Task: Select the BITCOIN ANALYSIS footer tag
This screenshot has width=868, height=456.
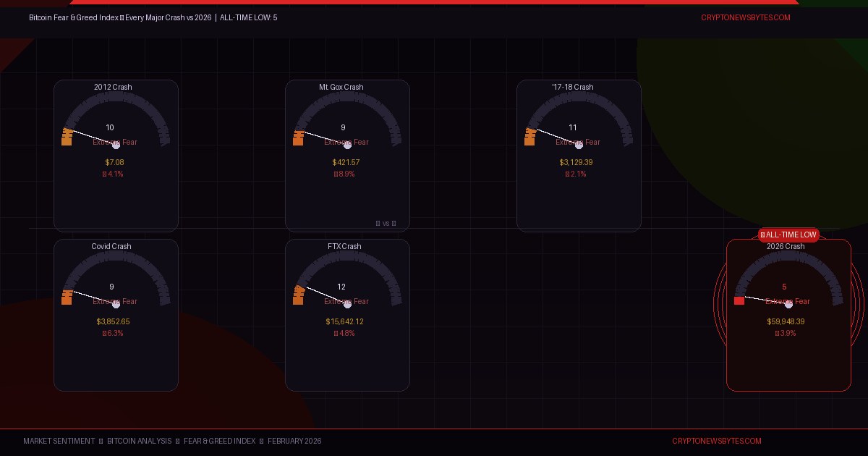Action: pos(139,441)
